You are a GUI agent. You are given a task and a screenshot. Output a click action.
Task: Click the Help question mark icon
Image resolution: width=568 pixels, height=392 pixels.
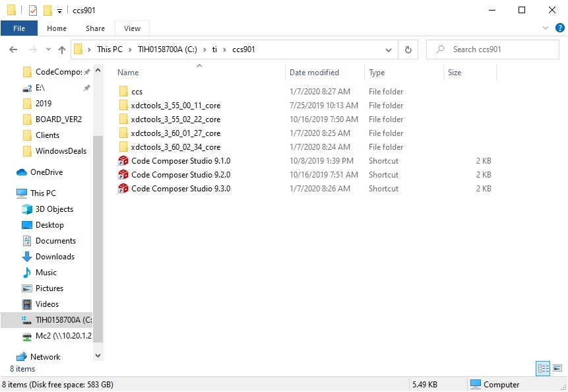click(559, 28)
